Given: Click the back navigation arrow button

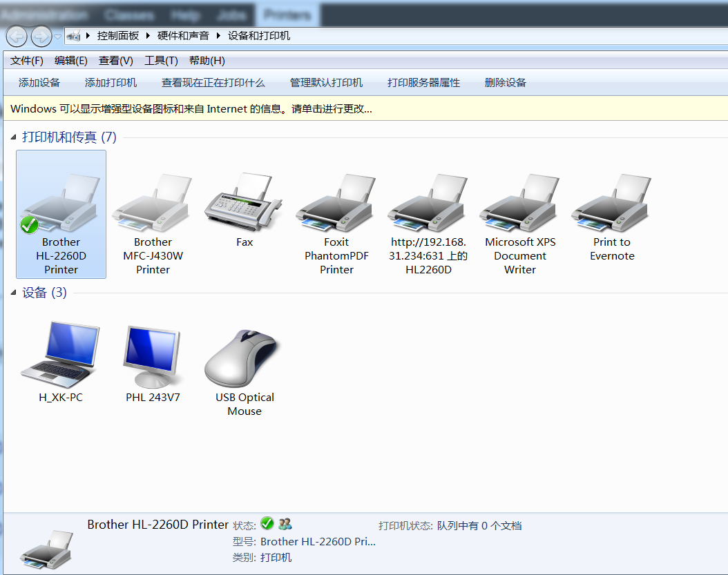Looking at the screenshot, I should [16, 36].
